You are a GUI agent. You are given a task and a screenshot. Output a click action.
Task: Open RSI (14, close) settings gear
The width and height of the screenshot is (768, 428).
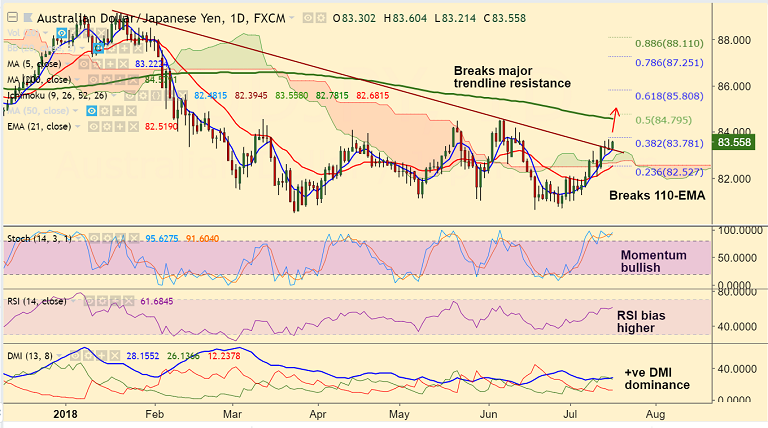102,301
